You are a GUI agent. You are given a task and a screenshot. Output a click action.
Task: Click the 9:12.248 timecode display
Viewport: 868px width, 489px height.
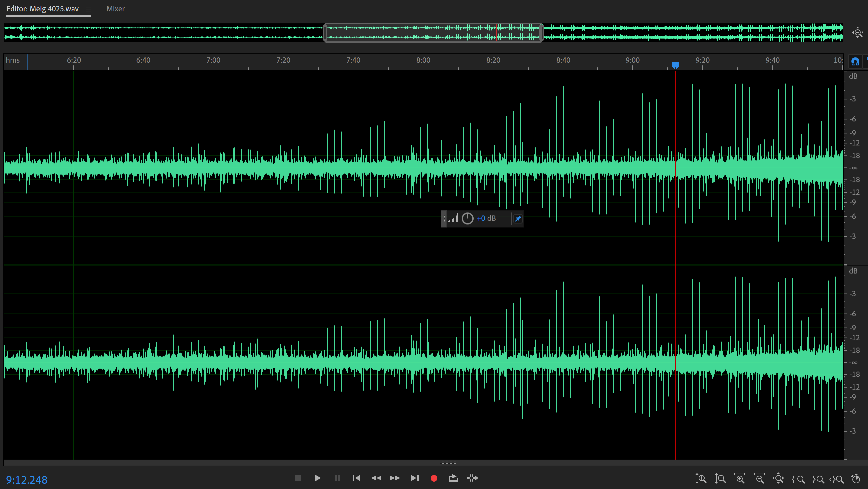(x=27, y=480)
